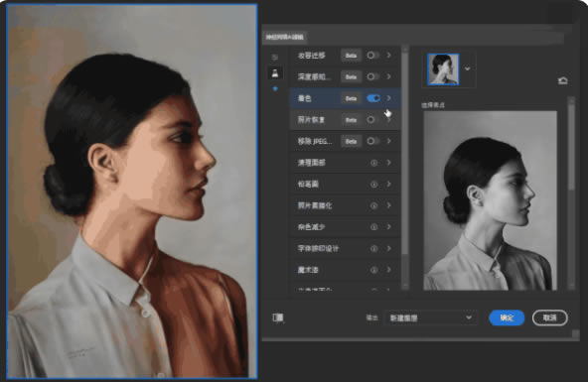Enable the 妆容迁移 makeup transfer toggle
The height and width of the screenshot is (382, 588).
point(372,56)
